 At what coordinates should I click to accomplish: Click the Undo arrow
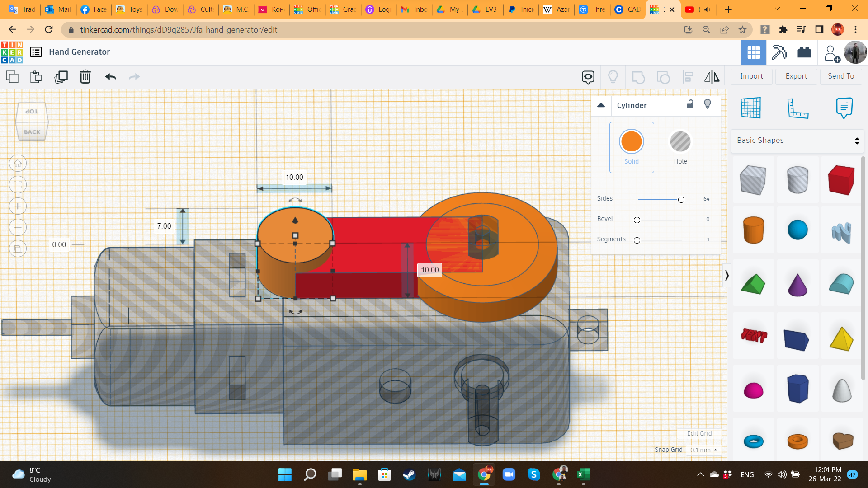tap(111, 77)
